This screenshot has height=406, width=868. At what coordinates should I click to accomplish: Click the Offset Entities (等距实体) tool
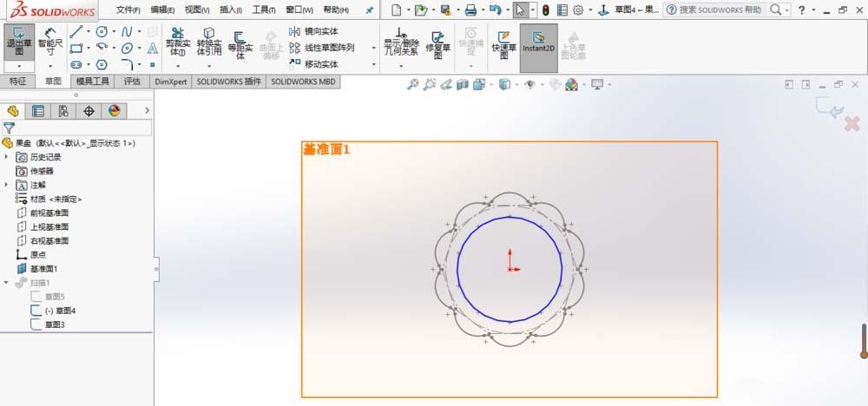click(240, 45)
